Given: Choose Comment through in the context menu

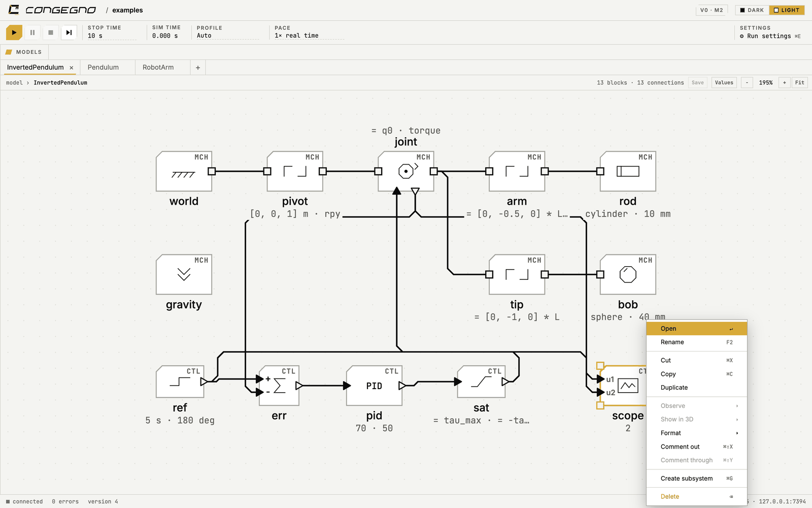Looking at the screenshot, I should [697, 460].
